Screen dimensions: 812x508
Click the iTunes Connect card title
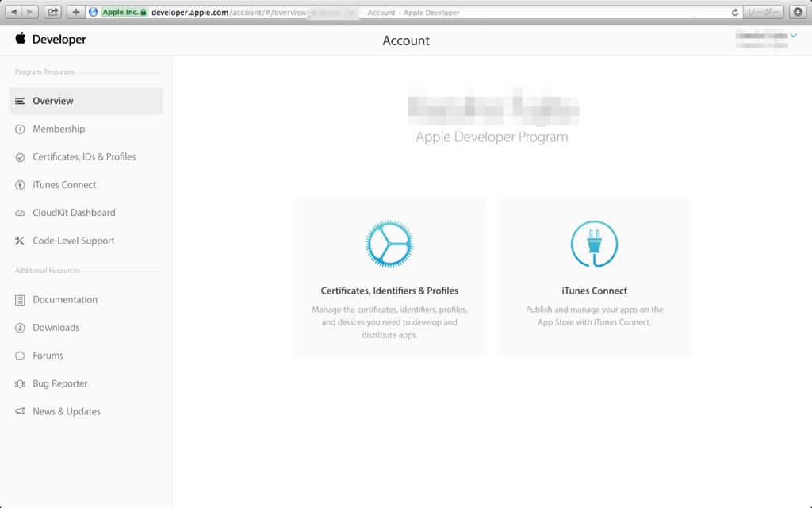(595, 291)
